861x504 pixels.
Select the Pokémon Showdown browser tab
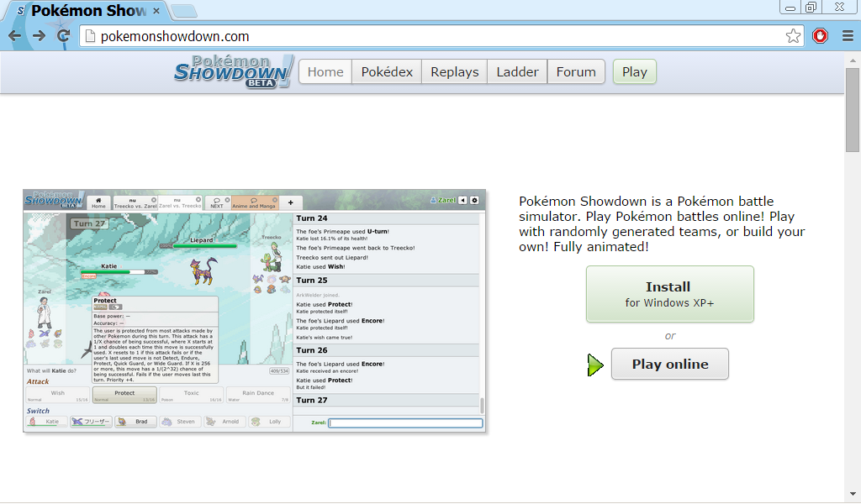87,10
